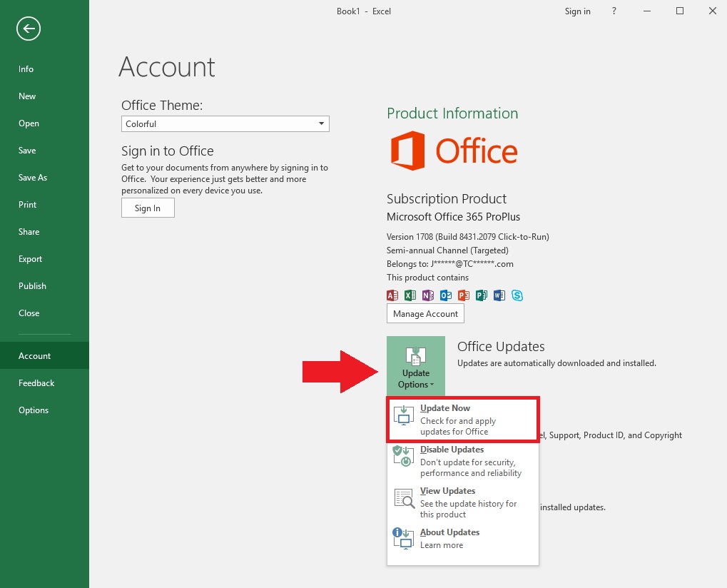Expand the Office Theme dropdown
The height and width of the screenshot is (588, 727).
pyautogui.click(x=225, y=124)
